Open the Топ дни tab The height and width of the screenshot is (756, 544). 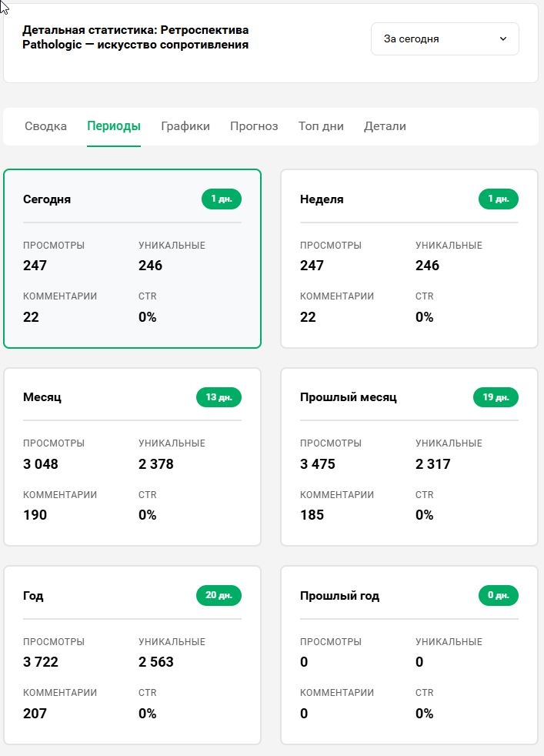(x=321, y=126)
